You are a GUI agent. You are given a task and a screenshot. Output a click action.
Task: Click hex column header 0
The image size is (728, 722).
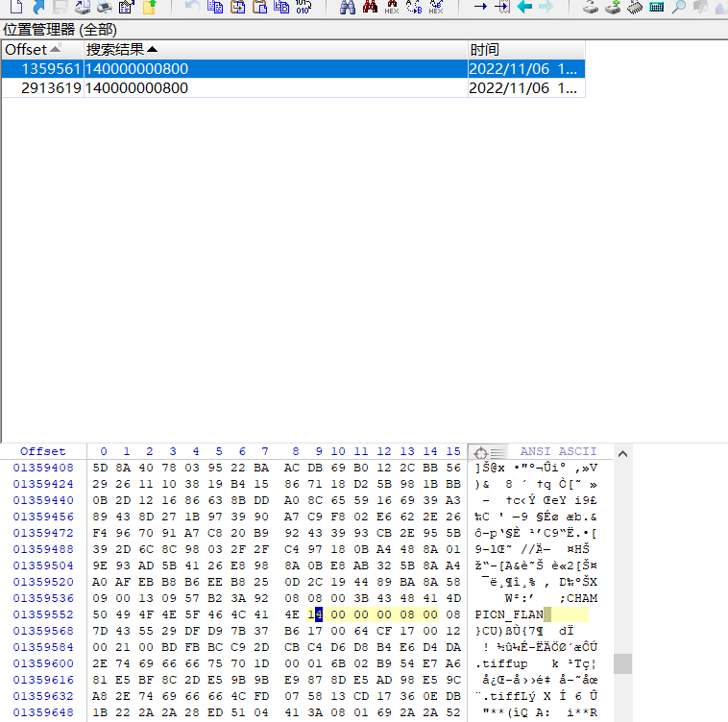[104, 451]
